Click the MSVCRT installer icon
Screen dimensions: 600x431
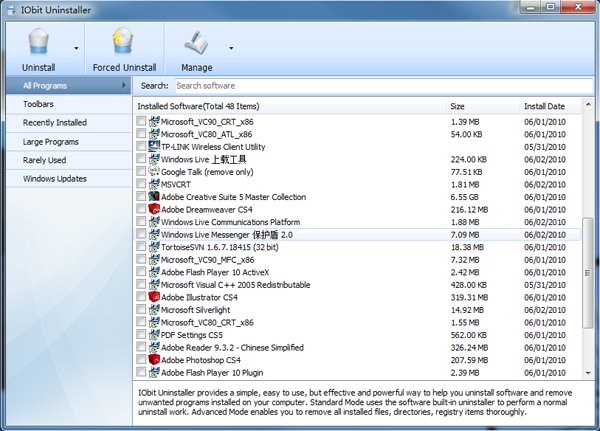(154, 184)
